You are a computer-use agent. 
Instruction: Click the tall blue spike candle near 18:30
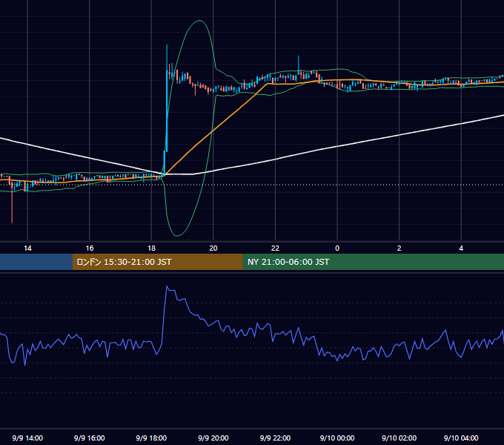coord(167,98)
